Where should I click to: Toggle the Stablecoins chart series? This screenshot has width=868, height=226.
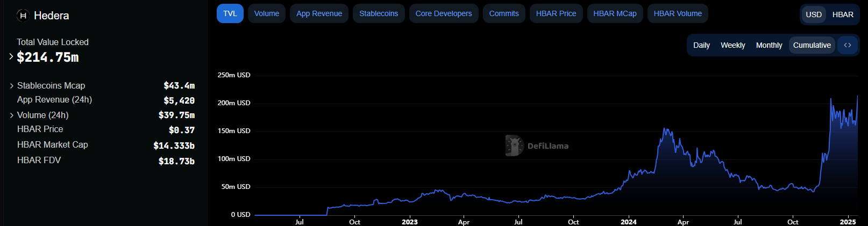(x=379, y=13)
